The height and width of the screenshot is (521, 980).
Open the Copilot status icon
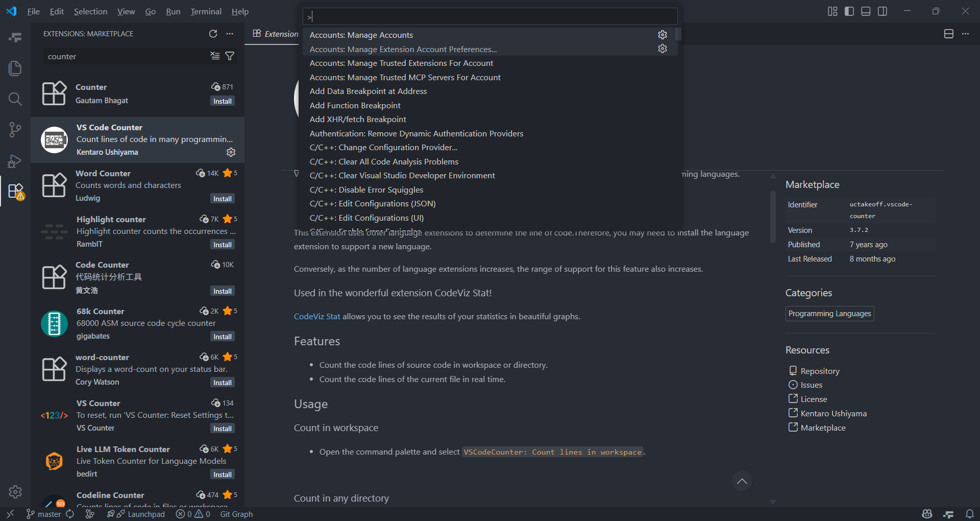click(x=927, y=514)
